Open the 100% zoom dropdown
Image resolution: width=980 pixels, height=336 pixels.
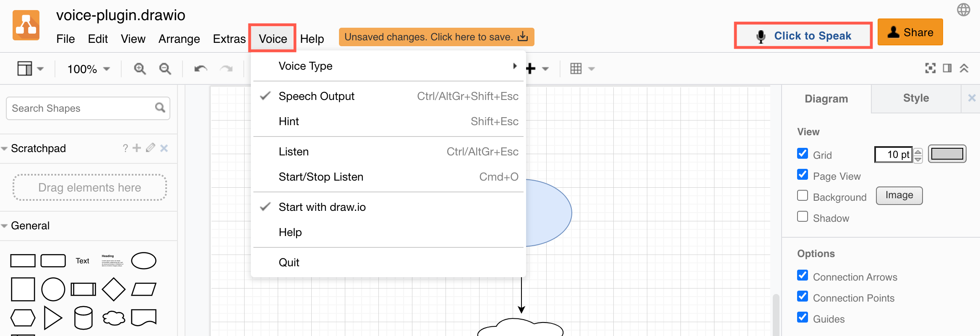click(x=89, y=69)
